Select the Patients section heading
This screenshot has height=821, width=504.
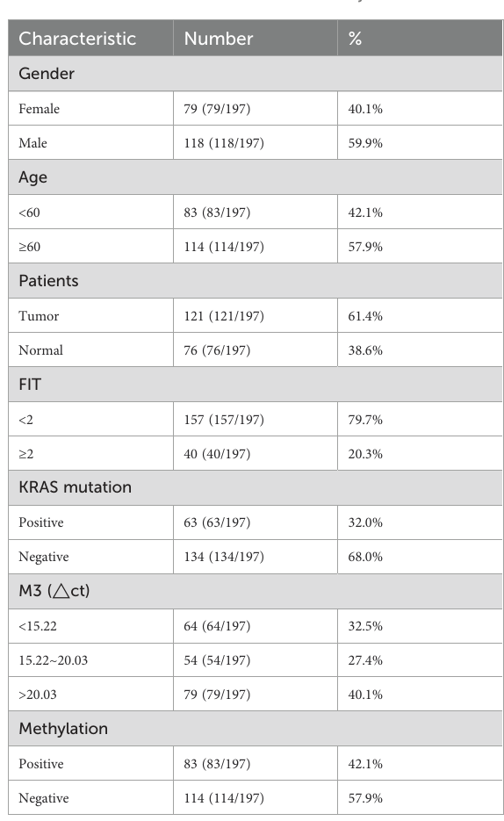tap(48, 281)
